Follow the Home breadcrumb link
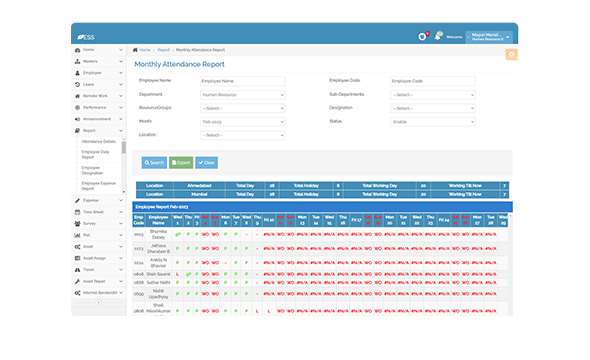Screen dimensions: 590x360 145,50
